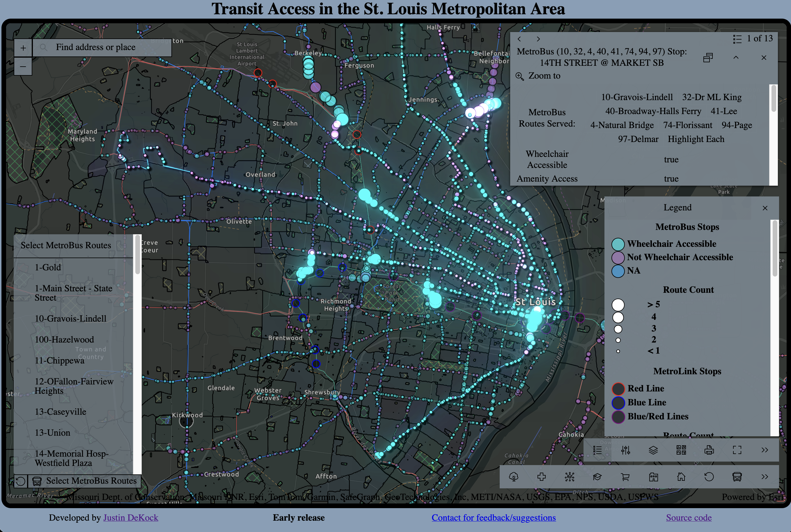The image size is (791, 532).
Task: Expand the lower toolbar with double chevron
Action: pos(765,477)
